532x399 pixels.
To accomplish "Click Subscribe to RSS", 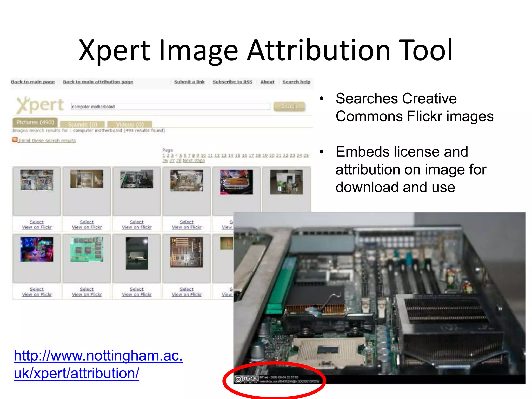I will coord(232,82).
